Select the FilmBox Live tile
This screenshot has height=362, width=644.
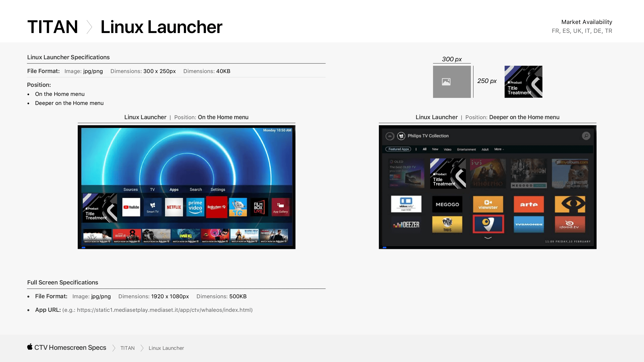click(259, 207)
